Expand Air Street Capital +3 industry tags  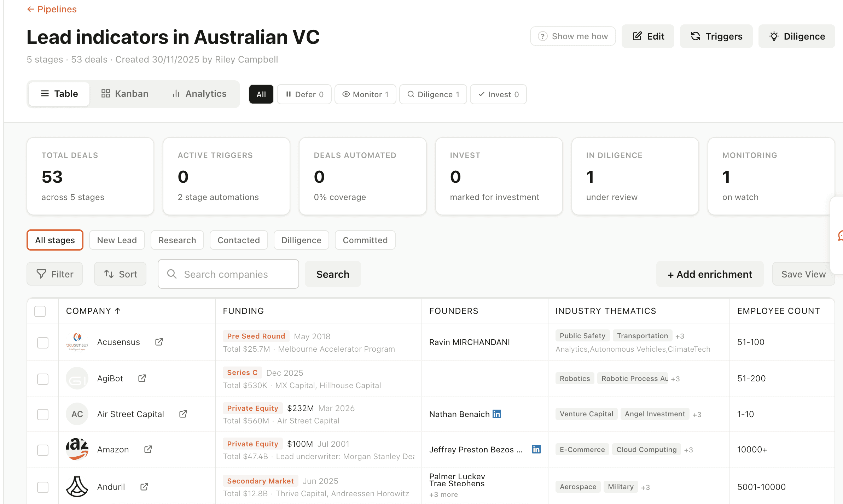click(x=697, y=415)
